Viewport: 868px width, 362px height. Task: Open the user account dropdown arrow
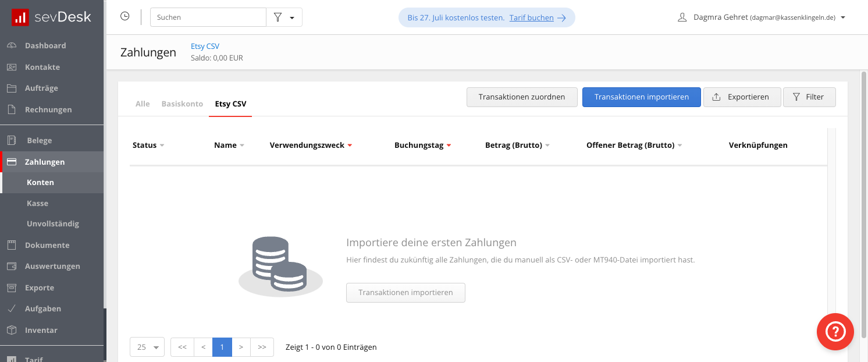pyautogui.click(x=843, y=17)
